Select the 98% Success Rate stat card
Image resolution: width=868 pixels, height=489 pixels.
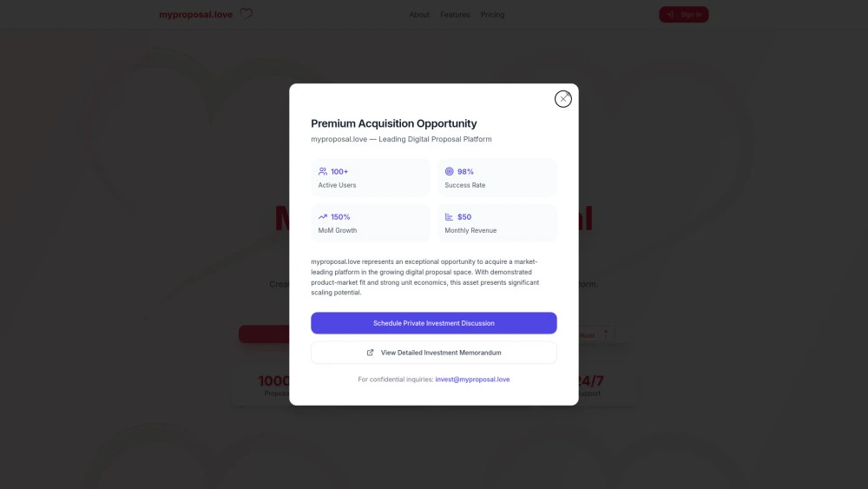click(x=497, y=178)
